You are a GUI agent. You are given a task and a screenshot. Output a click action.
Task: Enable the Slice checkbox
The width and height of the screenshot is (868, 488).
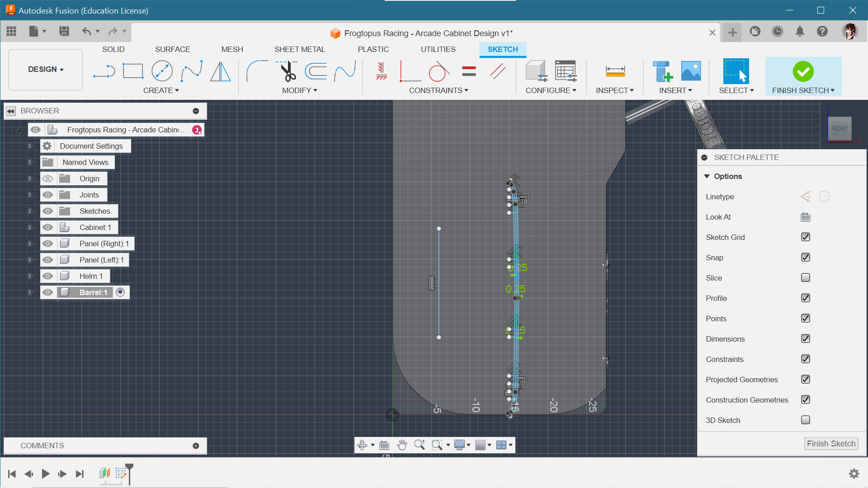click(805, 277)
